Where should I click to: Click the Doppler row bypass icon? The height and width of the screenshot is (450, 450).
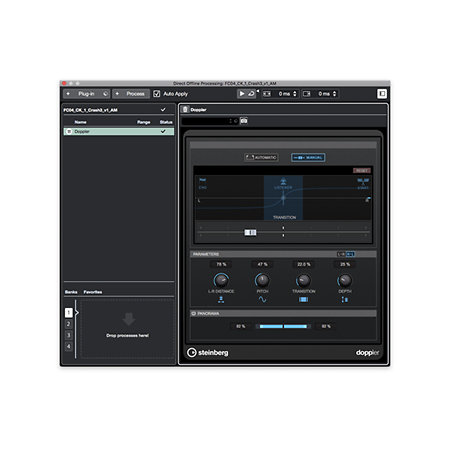click(x=69, y=132)
